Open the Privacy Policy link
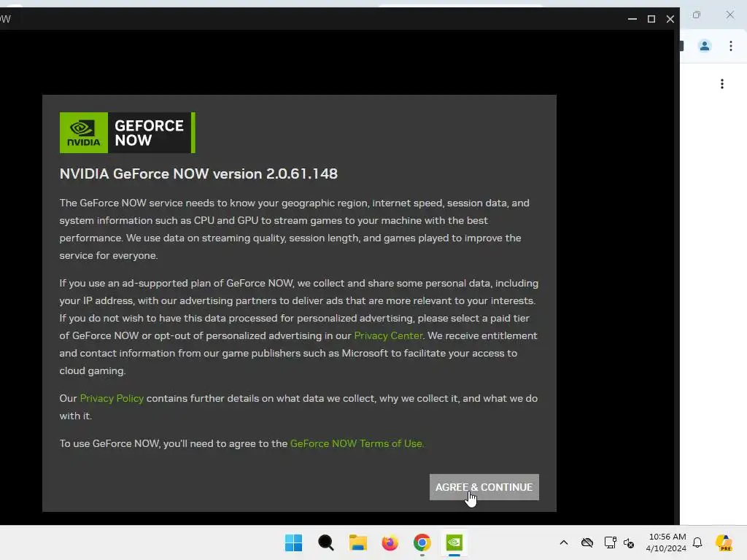 click(x=112, y=399)
